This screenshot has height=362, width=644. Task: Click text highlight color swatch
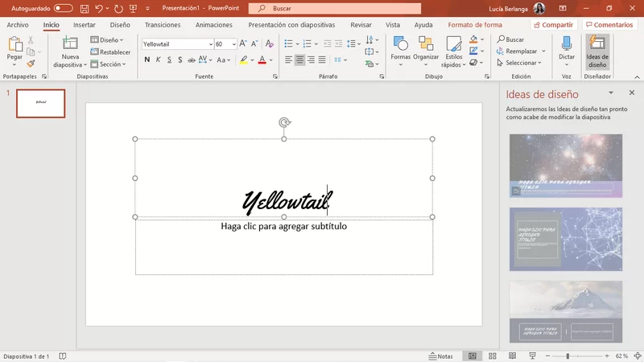tap(244, 60)
